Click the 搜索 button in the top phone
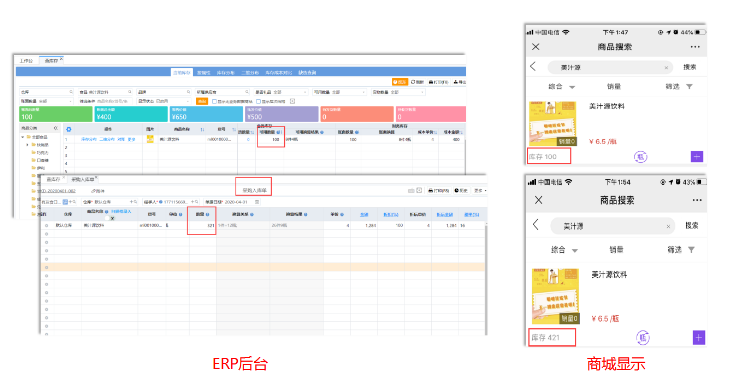The image size is (739, 390). (x=690, y=67)
